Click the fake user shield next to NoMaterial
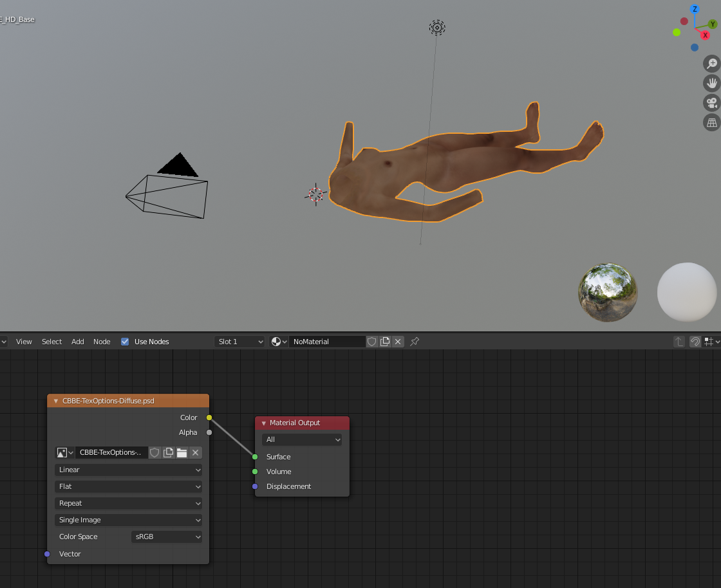The width and height of the screenshot is (721, 588). 372,342
